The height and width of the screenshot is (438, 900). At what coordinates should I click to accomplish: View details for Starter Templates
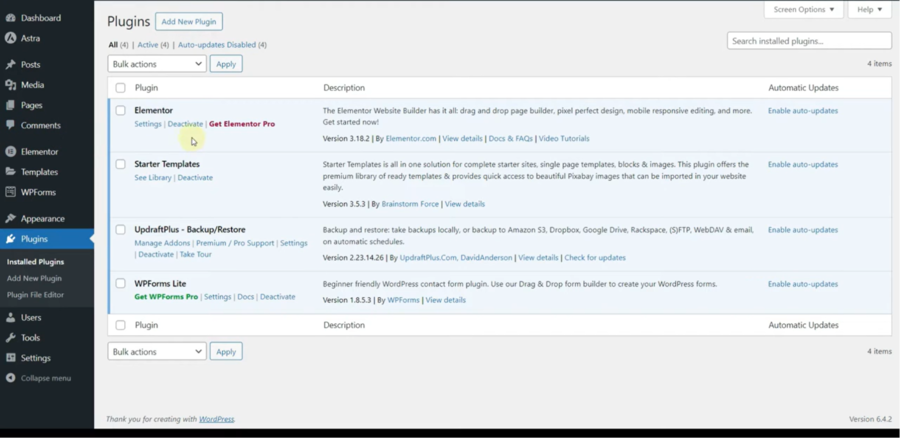[x=465, y=204]
